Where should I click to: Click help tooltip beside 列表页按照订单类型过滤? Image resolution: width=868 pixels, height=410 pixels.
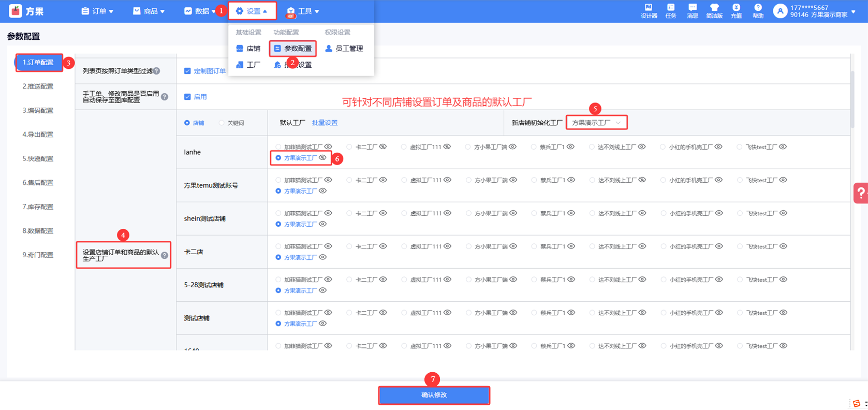(x=157, y=71)
